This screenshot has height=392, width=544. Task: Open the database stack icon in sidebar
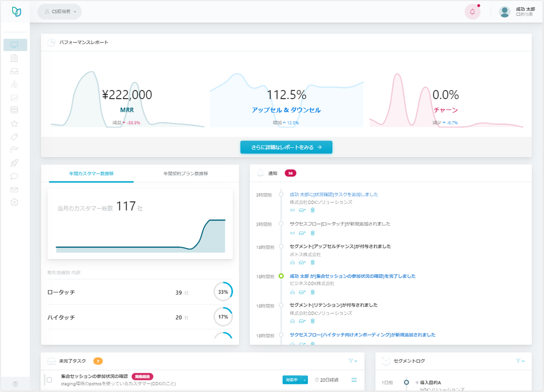tap(14, 110)
